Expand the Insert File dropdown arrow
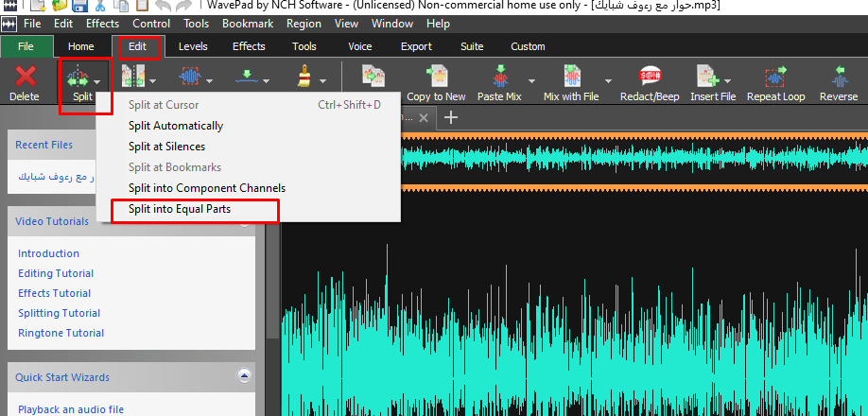The height and width of the screenshot is (416, 868). 728,81
